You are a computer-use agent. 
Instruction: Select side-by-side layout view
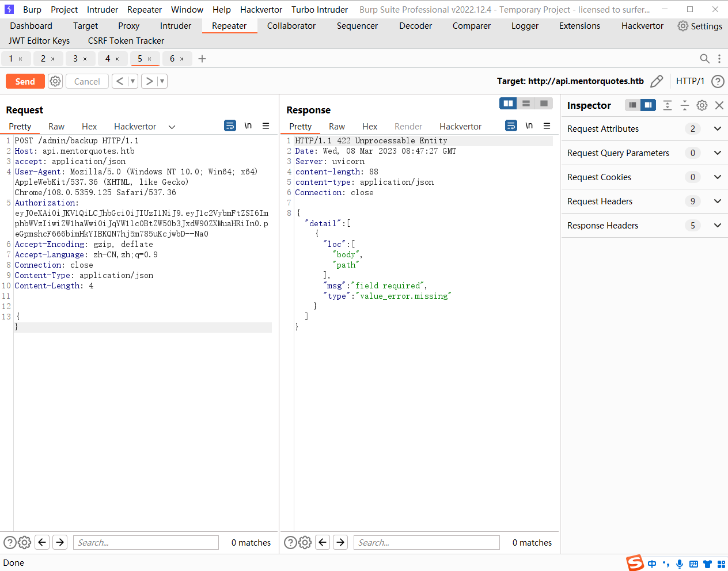(508, 104)
